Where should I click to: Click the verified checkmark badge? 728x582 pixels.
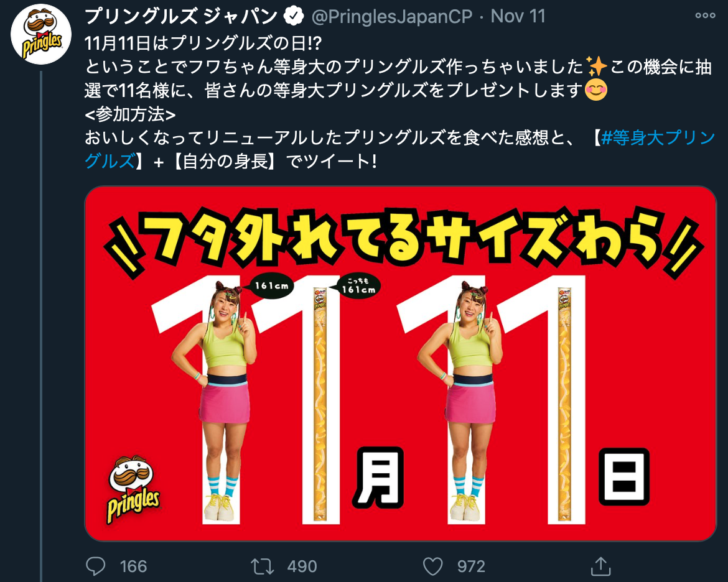tap(293, 17)
